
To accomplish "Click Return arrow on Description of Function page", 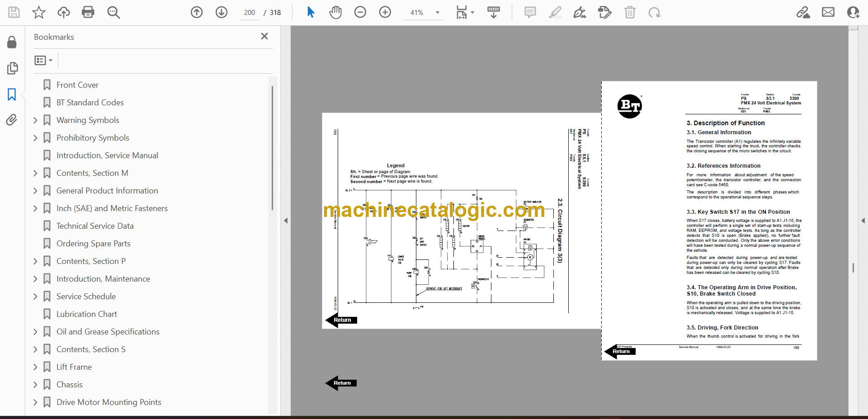I will [x=620, y=351].
